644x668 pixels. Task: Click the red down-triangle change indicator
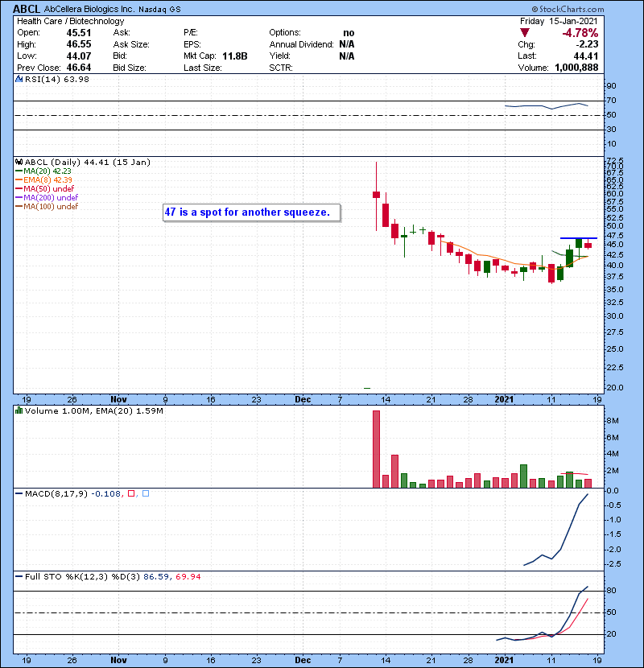[x=525, y=33]
